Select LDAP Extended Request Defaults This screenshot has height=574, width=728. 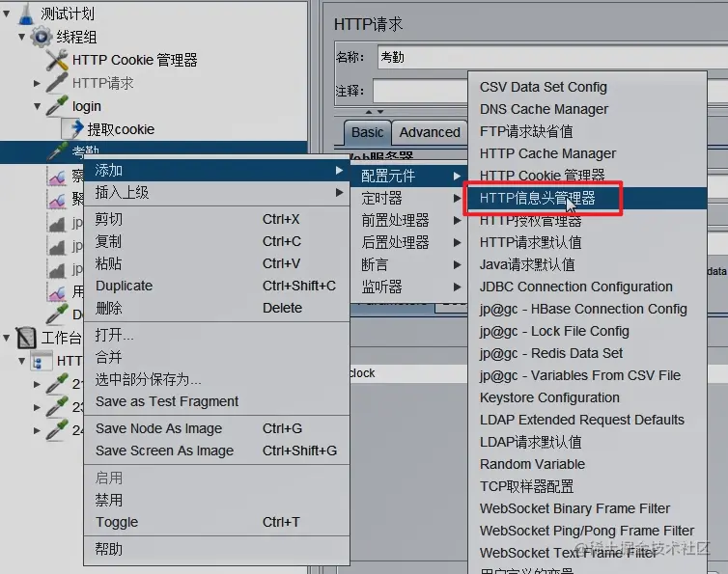click(x=587, y=420)
